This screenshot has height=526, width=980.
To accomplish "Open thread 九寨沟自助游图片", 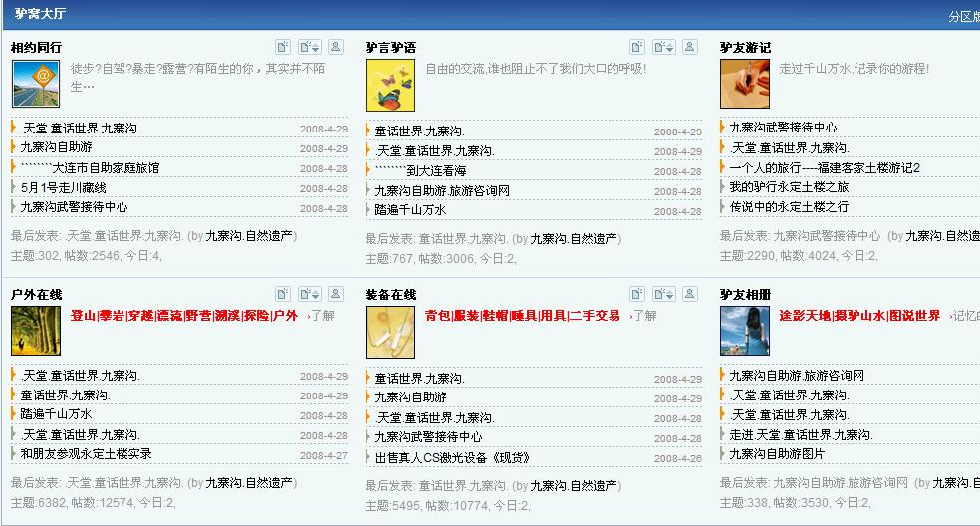I will pyautogui.click(x=777, y=454).
